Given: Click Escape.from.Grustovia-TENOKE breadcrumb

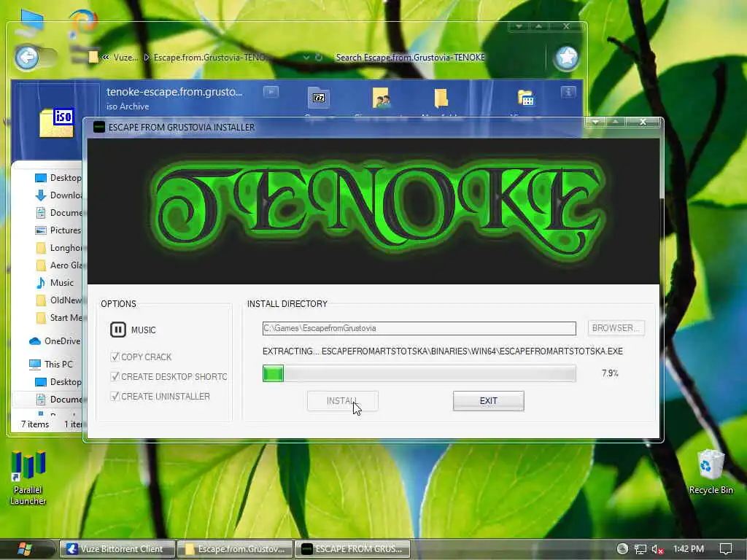Looking at the screenshot, I should point(209,58).
